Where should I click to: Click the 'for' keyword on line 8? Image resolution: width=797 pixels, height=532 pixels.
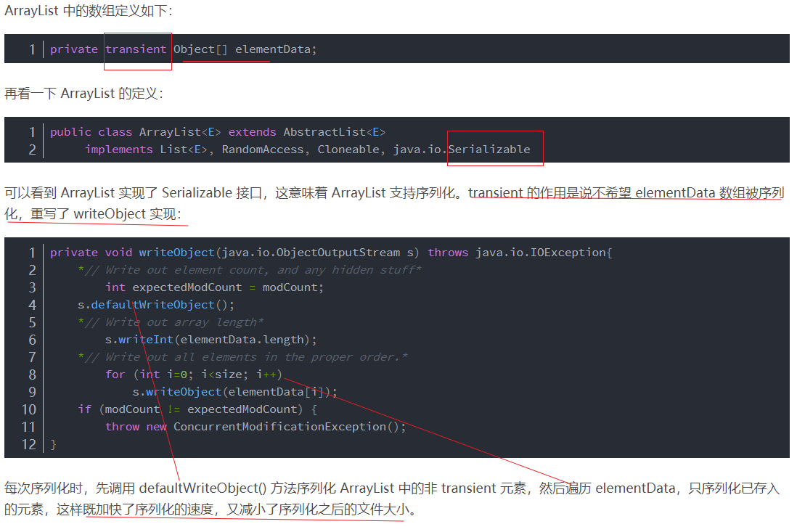pyautogui.click(x=115, y=375)
